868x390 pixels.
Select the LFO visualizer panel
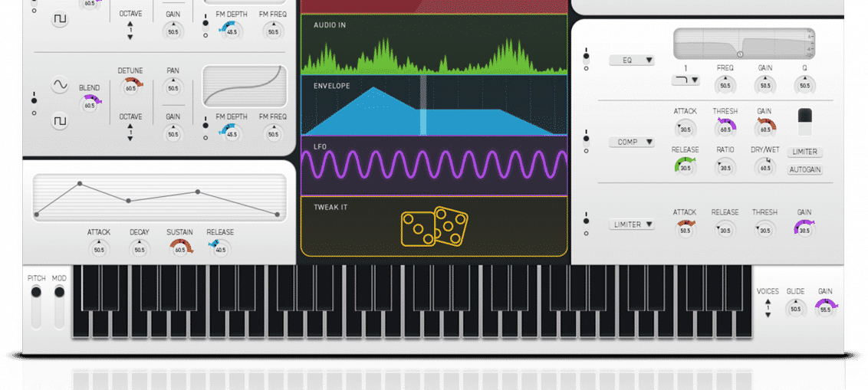[434, 165]
